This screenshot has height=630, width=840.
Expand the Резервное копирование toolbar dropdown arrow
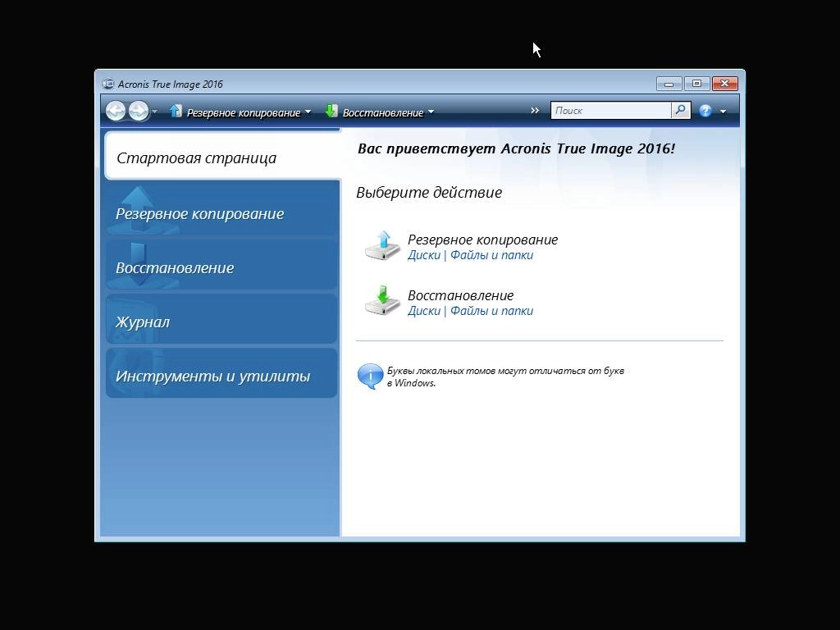[x=308, y=112]
